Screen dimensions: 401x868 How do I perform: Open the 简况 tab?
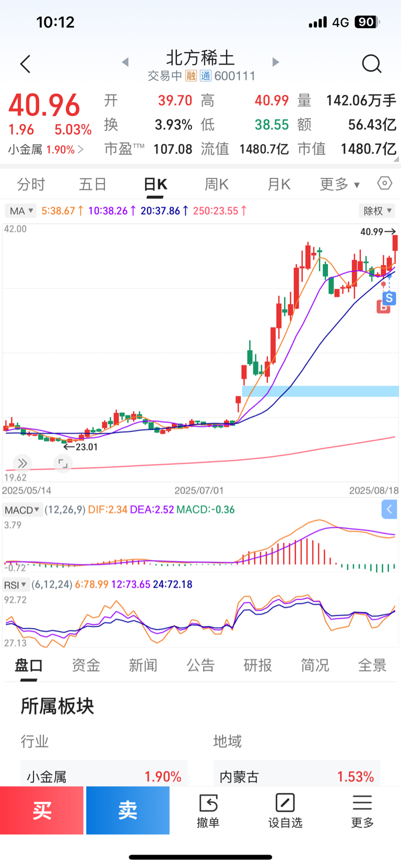(315, 665)
